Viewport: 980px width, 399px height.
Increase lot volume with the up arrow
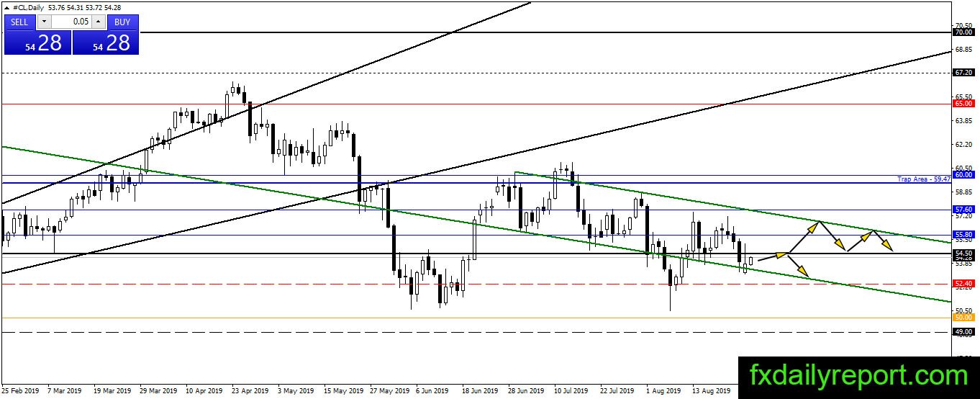click(x=99, y=22)
